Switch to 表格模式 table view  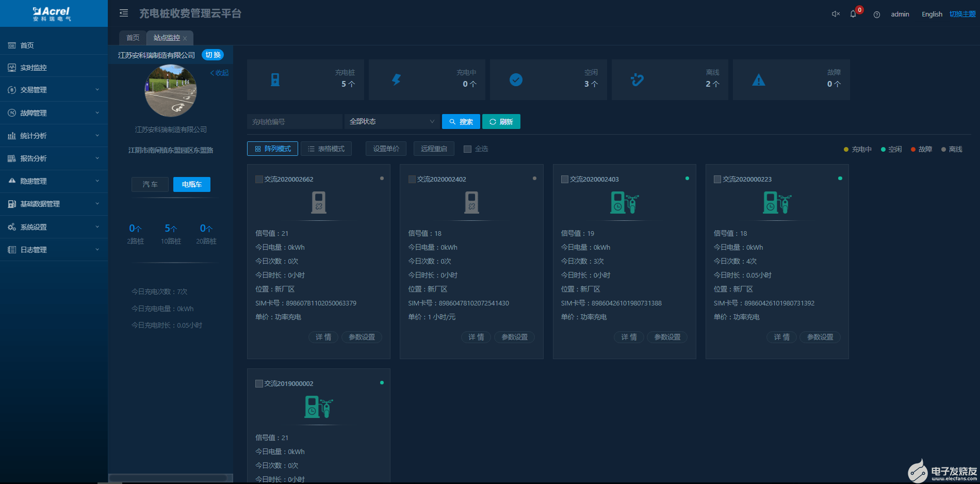326,149
